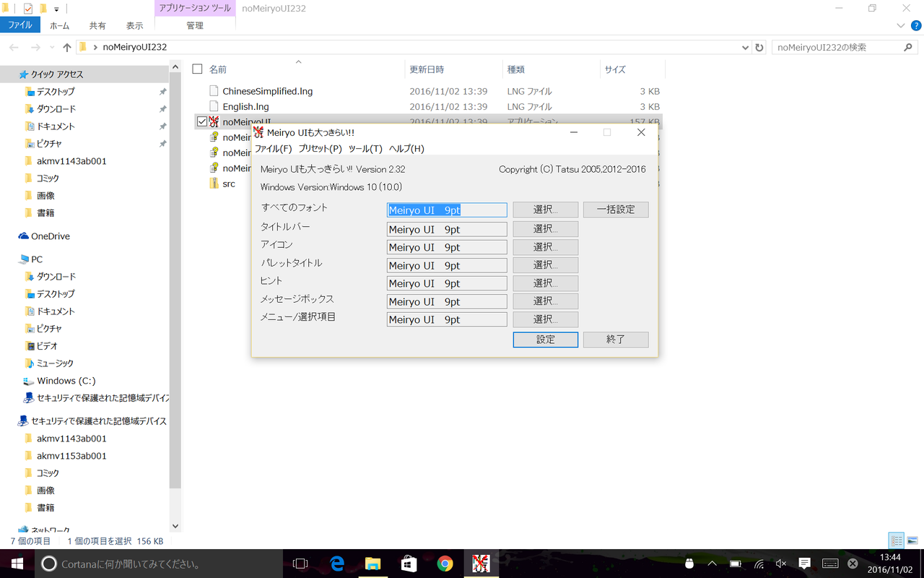Click 選択... button for メニュー/選択項目
Image resolution: width=924 pixels, height=578 pixels.
tap(546, 319)
